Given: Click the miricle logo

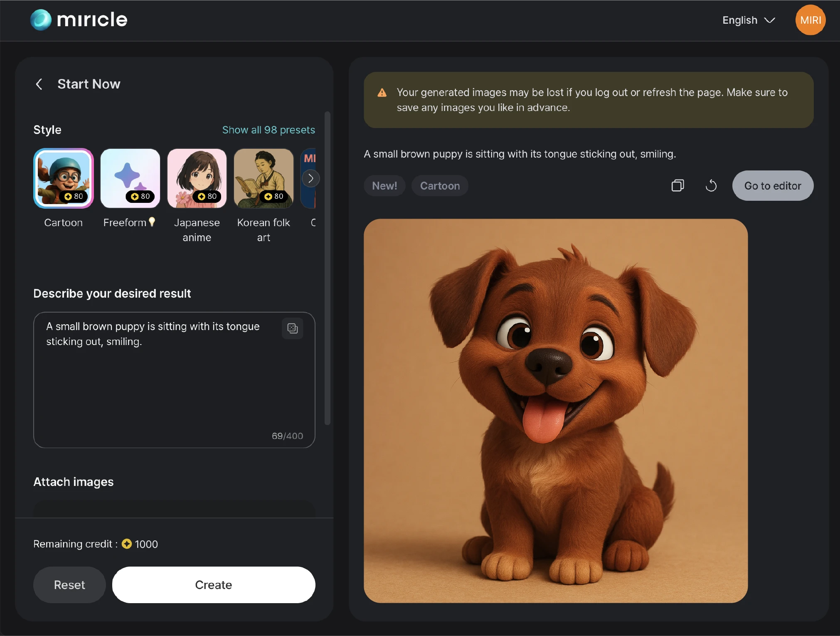Looking at the screenshot, I should (x=78, y=20).
